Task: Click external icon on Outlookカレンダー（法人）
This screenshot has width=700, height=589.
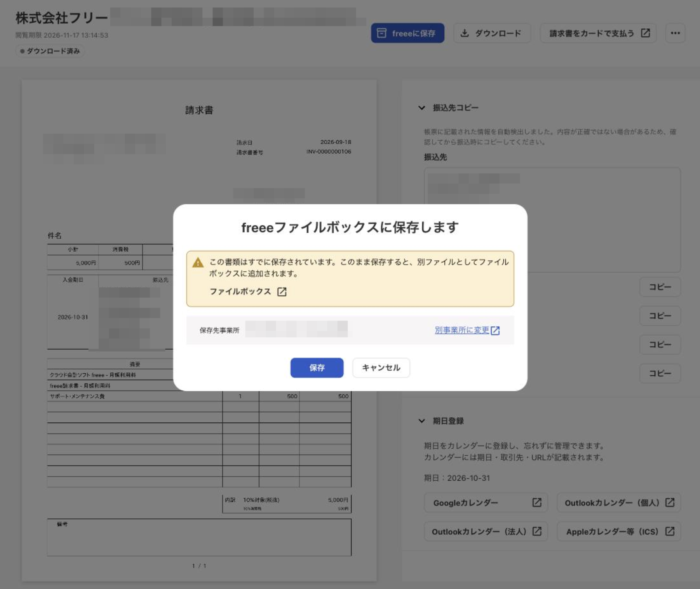Action: tap(537, 531)
